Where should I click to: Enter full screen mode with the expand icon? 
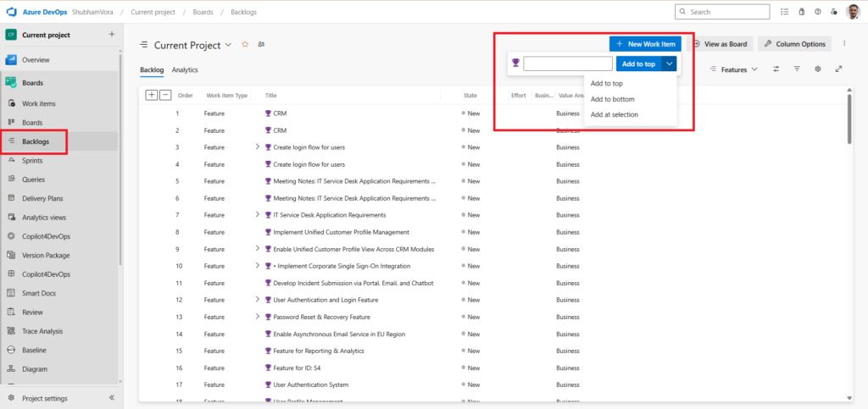[838, 69]
